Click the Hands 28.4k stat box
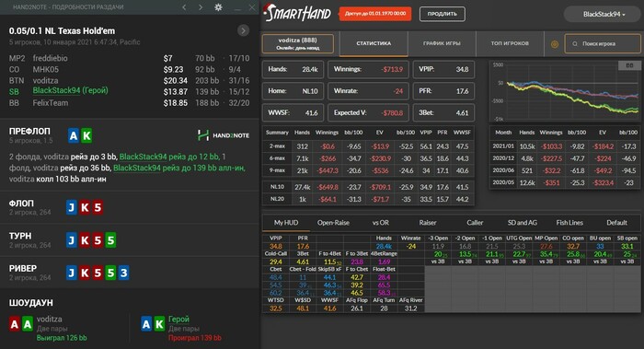Screen dimensions: 644x349 [293, 69]
